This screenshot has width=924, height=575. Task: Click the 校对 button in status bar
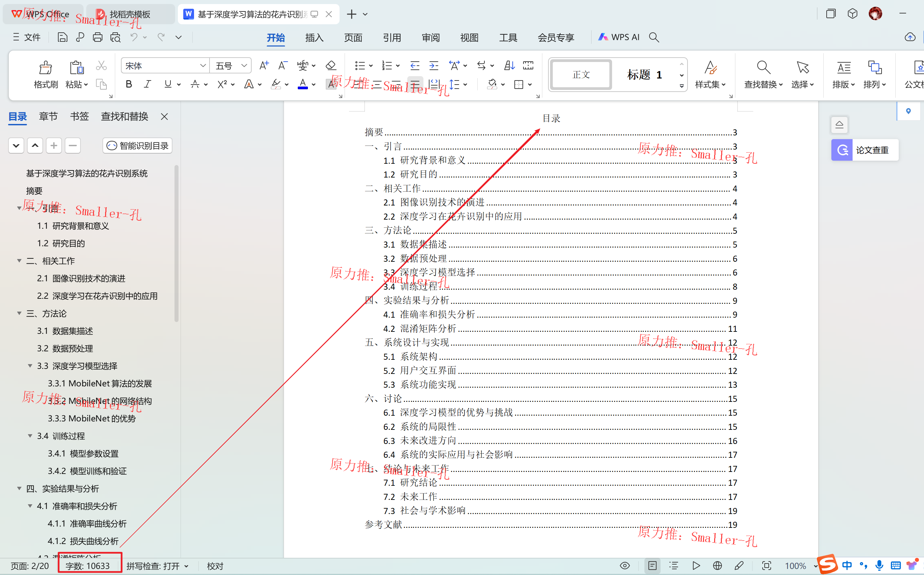tap(215, 566)
